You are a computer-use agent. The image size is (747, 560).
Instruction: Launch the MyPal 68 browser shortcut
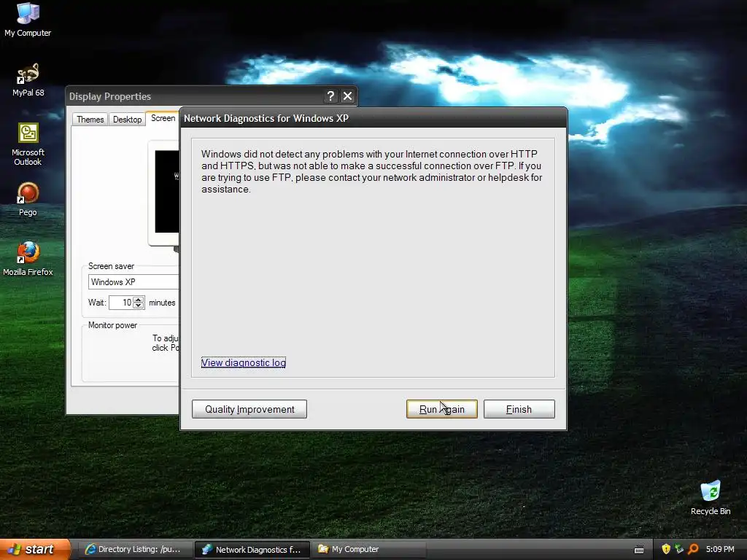28,79
